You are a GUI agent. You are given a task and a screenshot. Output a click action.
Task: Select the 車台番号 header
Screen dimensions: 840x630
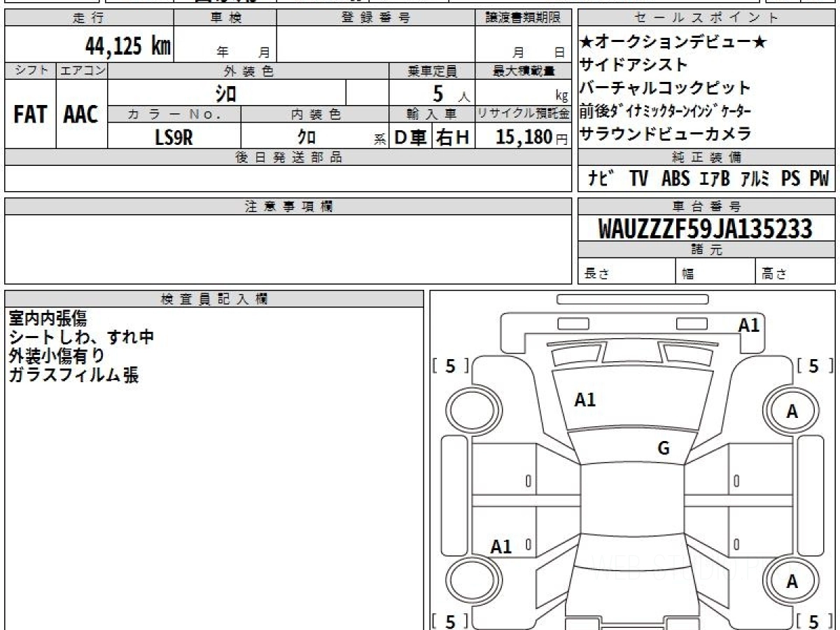click(706, 206)
